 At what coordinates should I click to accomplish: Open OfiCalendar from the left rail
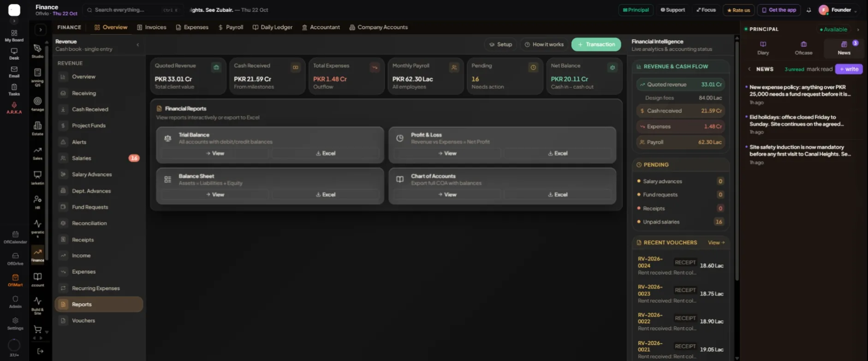tap(15, 237)
